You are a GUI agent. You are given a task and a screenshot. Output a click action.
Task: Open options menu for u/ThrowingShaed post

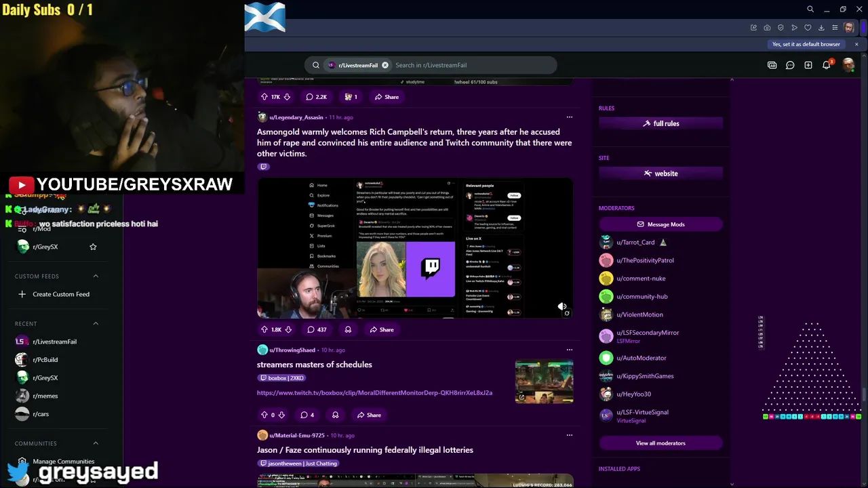[569, 350]
